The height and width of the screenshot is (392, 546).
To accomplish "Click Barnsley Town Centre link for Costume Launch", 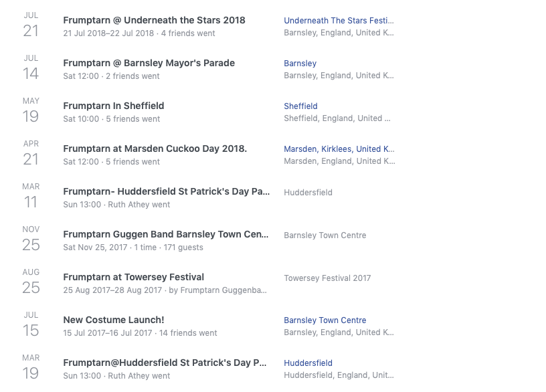I will coord(325,320).
